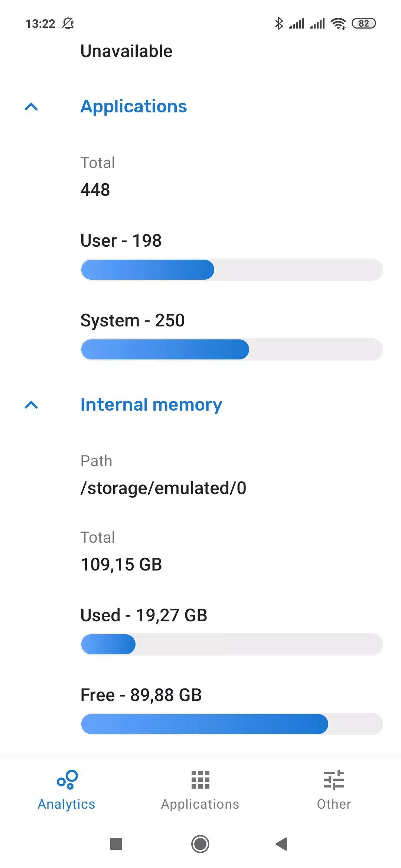The width and height of the screenshot is (401, 868).
Task: Tap the Applications section header
Action: [134, 106]
